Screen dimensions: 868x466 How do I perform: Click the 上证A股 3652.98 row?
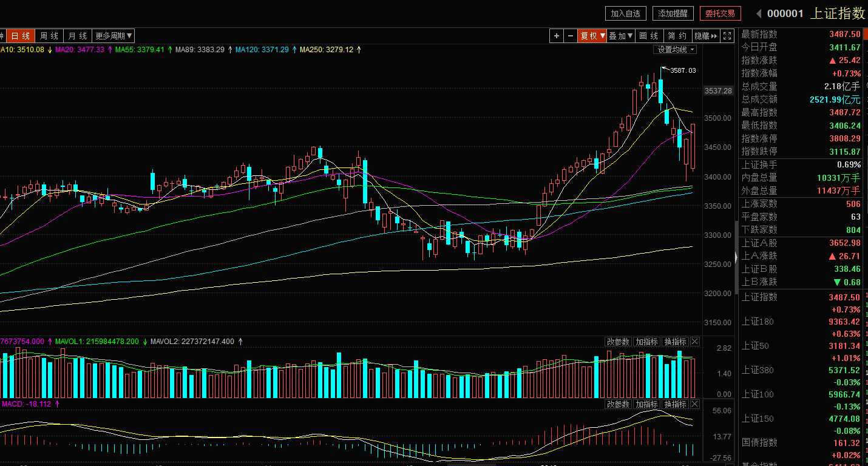click(801, 243)
